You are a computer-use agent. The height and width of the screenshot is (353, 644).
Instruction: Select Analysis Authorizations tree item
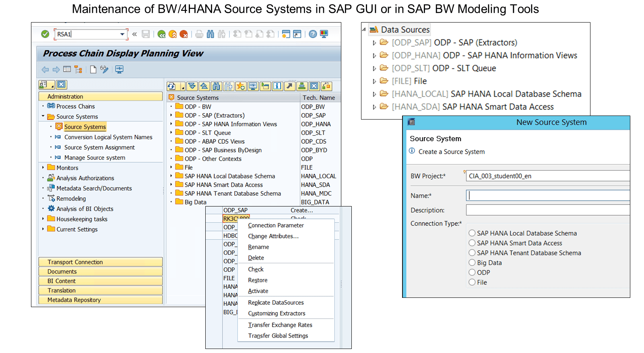tap(85, 178)
